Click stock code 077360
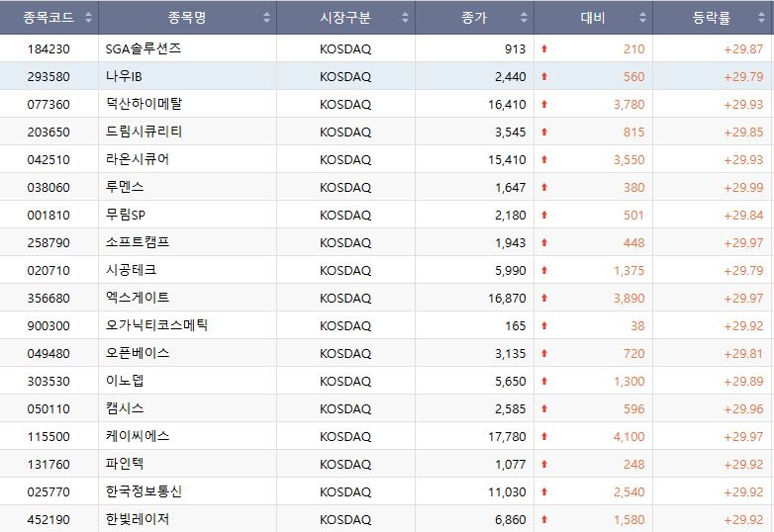Image resolution: width=774 pixels, height=532 pixels. (48, 104)
